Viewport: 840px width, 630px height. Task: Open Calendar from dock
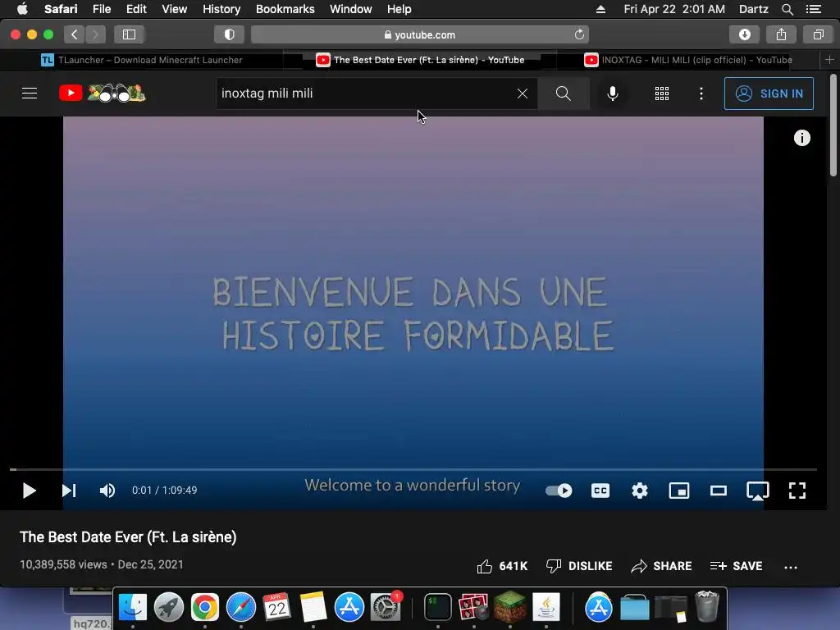click(277, 607)
